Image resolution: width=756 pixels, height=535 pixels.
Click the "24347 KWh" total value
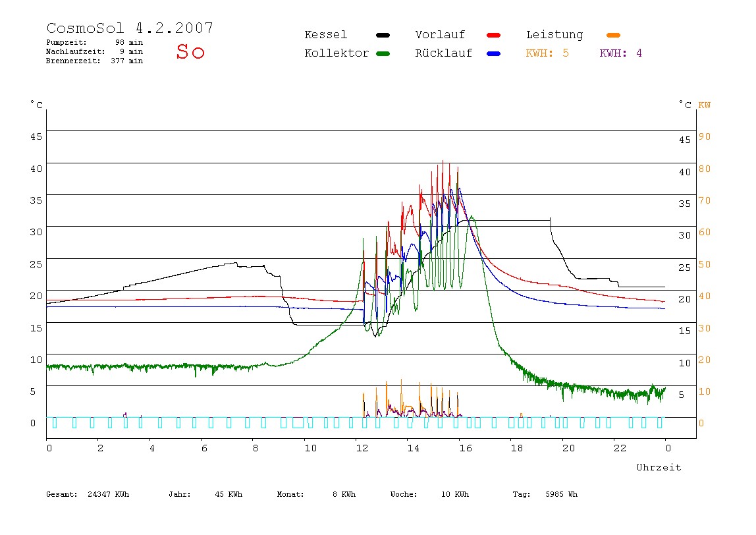tap(109, 494)
